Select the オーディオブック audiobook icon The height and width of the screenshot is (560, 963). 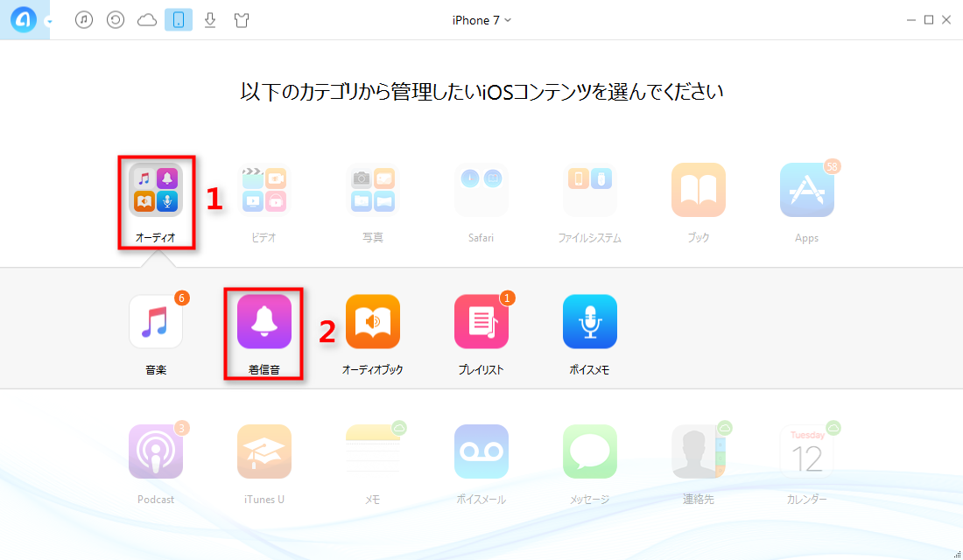point(373,321)
